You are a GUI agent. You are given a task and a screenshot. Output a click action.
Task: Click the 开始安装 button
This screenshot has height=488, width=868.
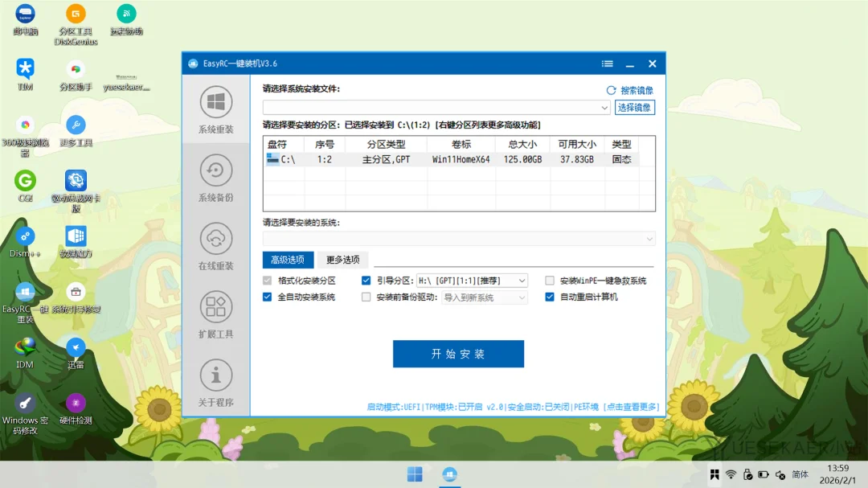point(458,354)
